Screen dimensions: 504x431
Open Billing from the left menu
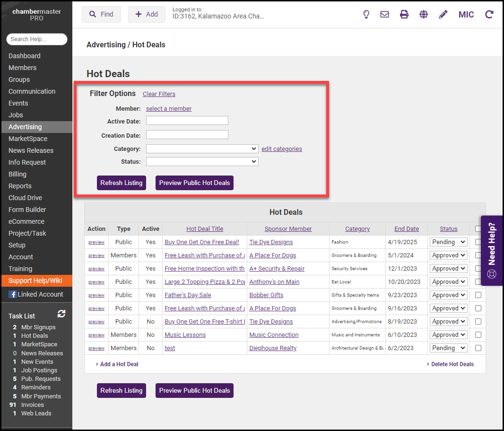tap(17, 174)
